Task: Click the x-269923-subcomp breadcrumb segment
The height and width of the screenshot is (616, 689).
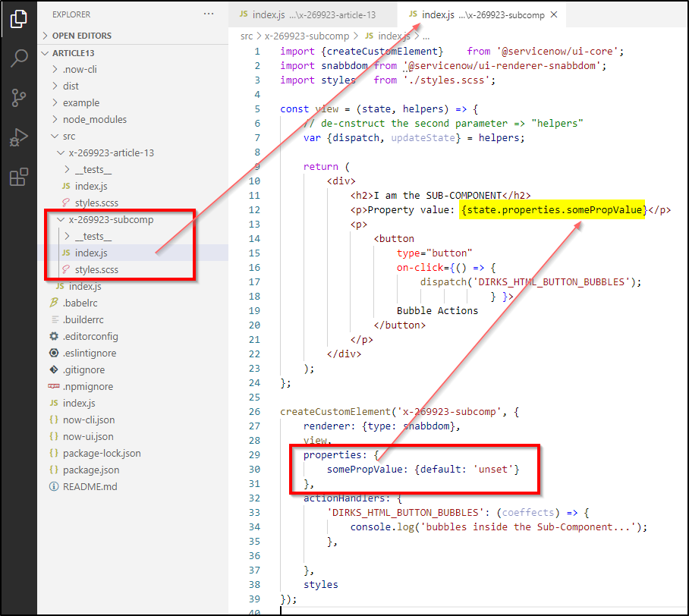Action: [x=307, y=36]
